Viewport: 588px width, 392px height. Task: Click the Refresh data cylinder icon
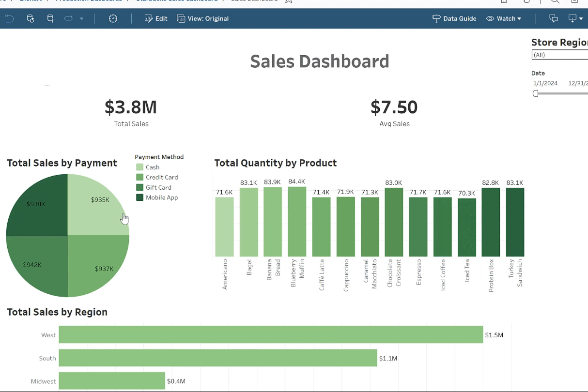(31, 18)
